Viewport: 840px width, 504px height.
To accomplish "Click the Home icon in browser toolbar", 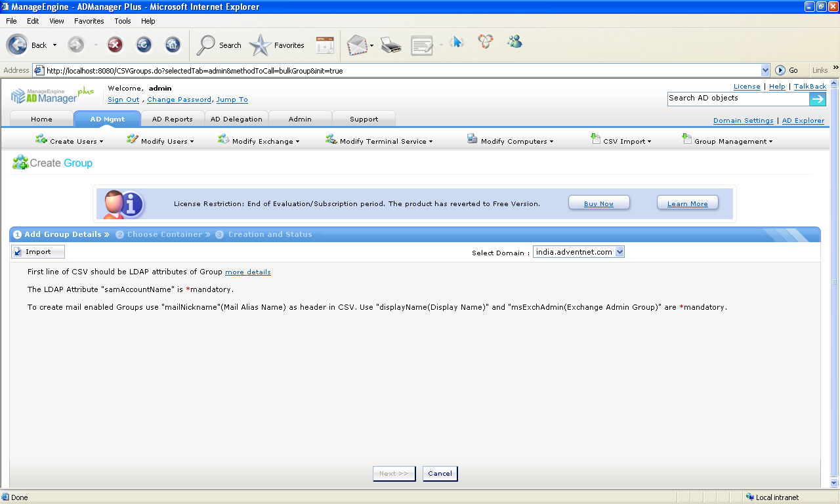I will pos(173,45).
